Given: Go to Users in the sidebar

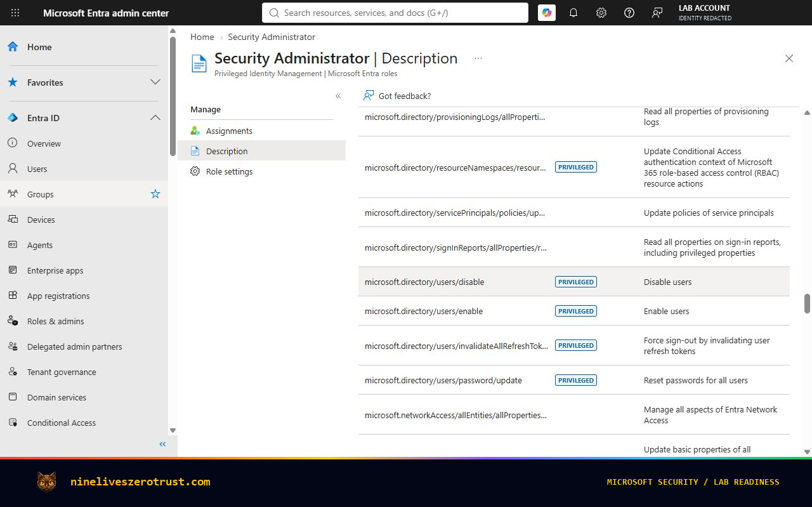Looking at the screenshot, I should pos(37,169).
